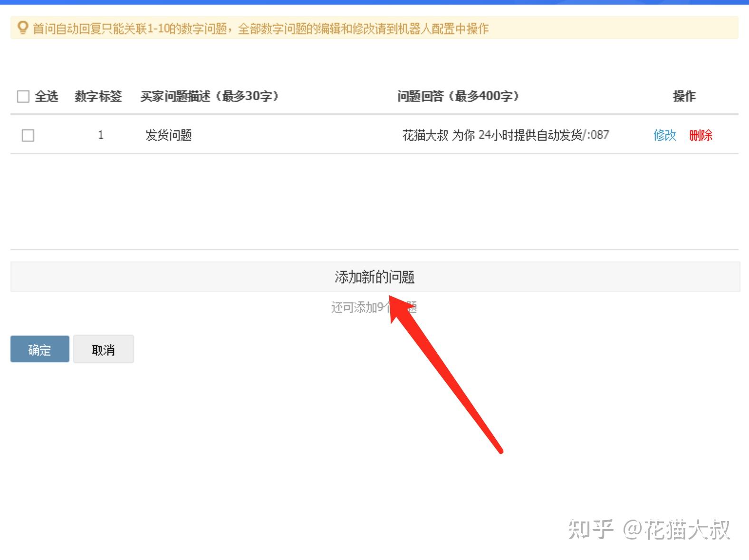Tick the checkbox for the 发货问题 row
Image resolution: width=749 pixels, height=560 pixels.
28,135
